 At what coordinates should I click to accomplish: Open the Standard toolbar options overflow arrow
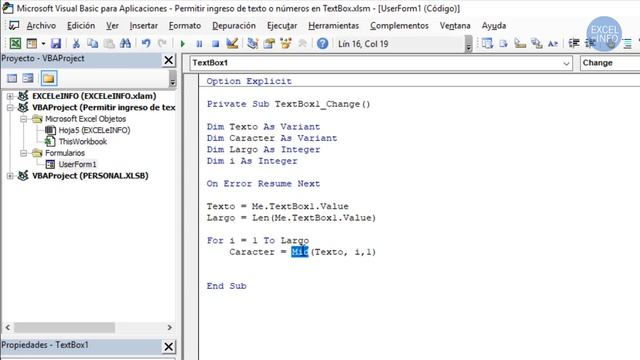click(469, 44)
